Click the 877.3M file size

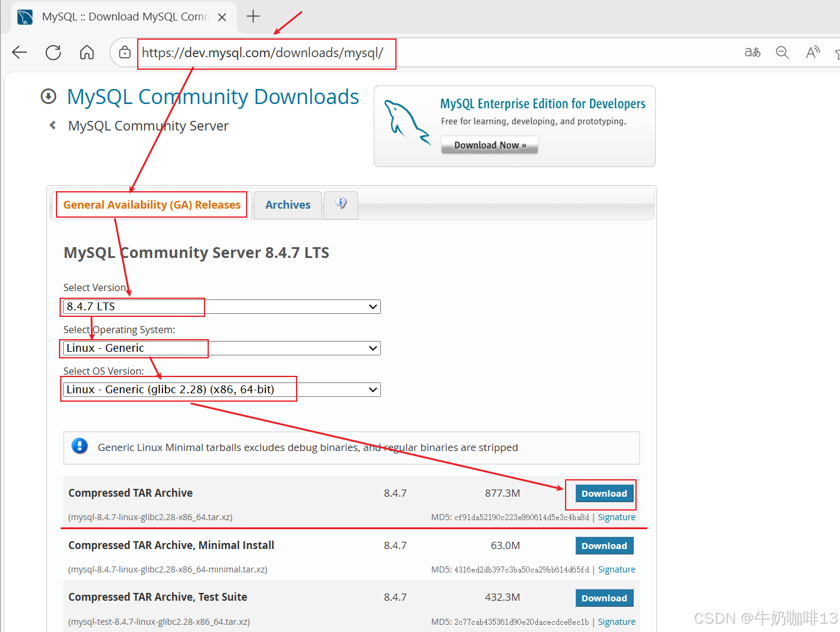pos(502,494)
